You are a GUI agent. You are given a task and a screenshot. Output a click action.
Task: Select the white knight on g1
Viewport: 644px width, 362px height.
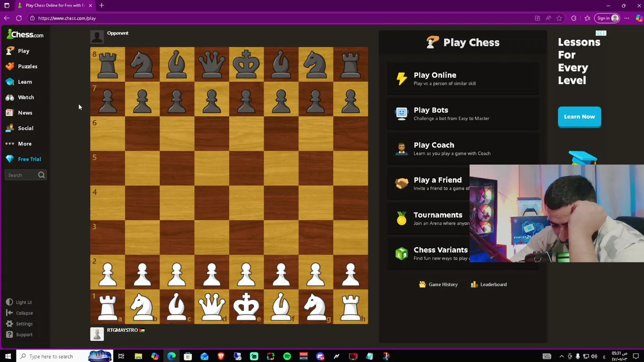tap(315, 307)
